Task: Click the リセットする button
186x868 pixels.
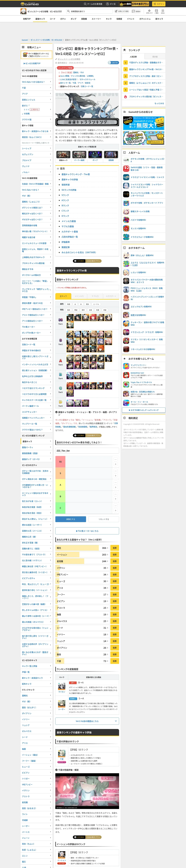Action: point(104,519)
